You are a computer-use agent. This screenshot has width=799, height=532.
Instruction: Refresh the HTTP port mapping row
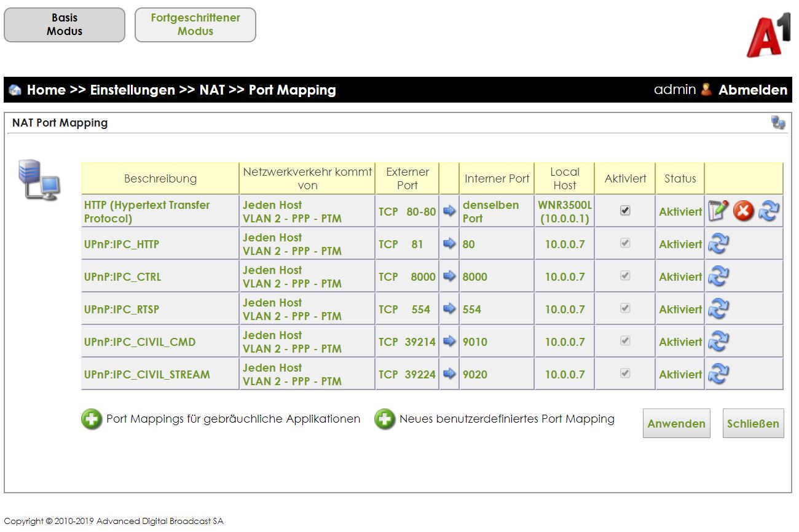[769, 211]
